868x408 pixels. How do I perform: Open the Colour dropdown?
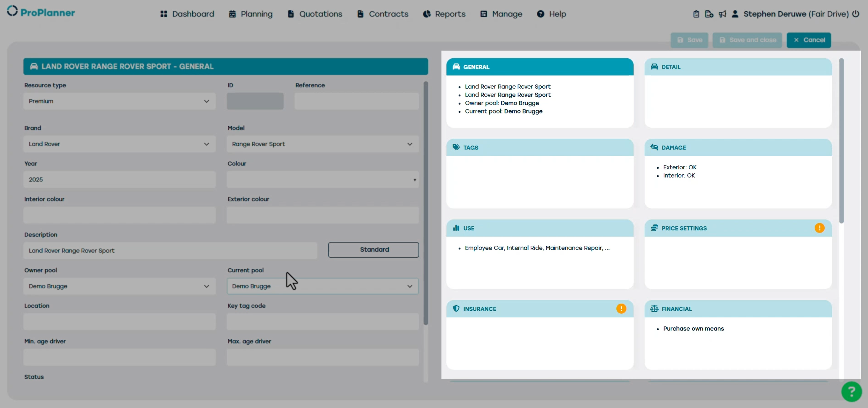(322, 180)
